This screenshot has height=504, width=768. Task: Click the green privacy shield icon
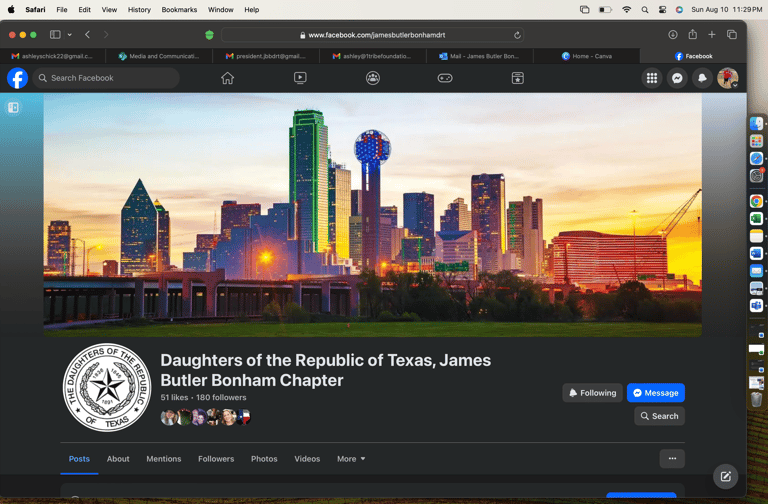[209, 35]
